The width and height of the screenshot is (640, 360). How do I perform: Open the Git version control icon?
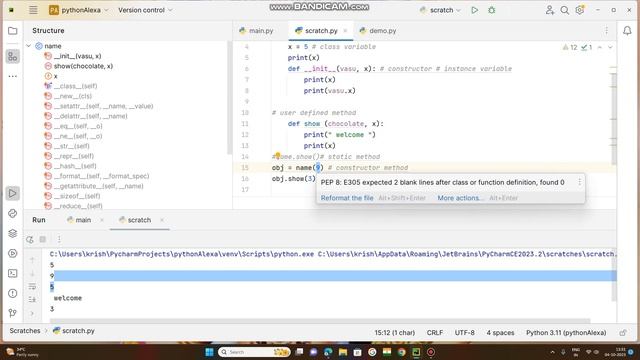(x=13, y=313)
